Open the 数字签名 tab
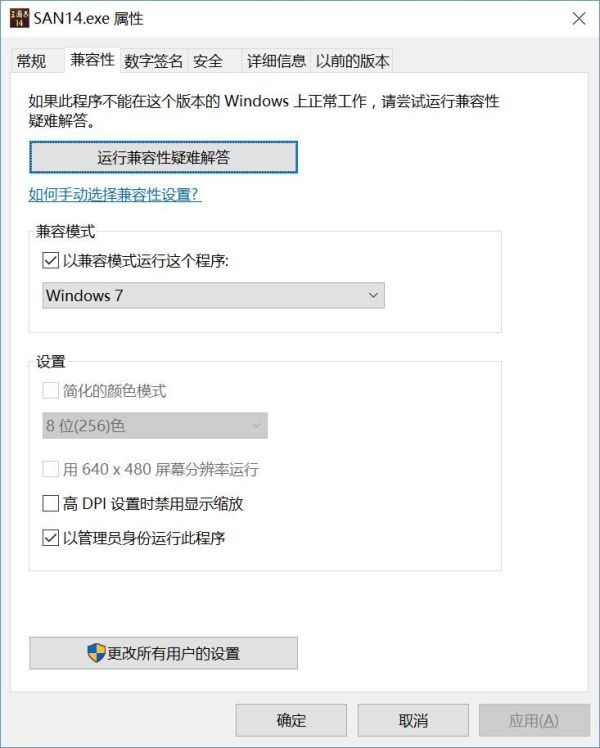Image resolution: width=600 pixels, height=748 pixels. point(154,61)
